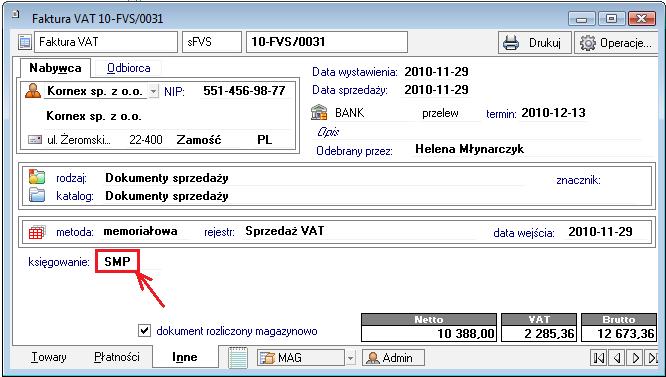Open the notepad icon beside MAG

coord(238,357)
